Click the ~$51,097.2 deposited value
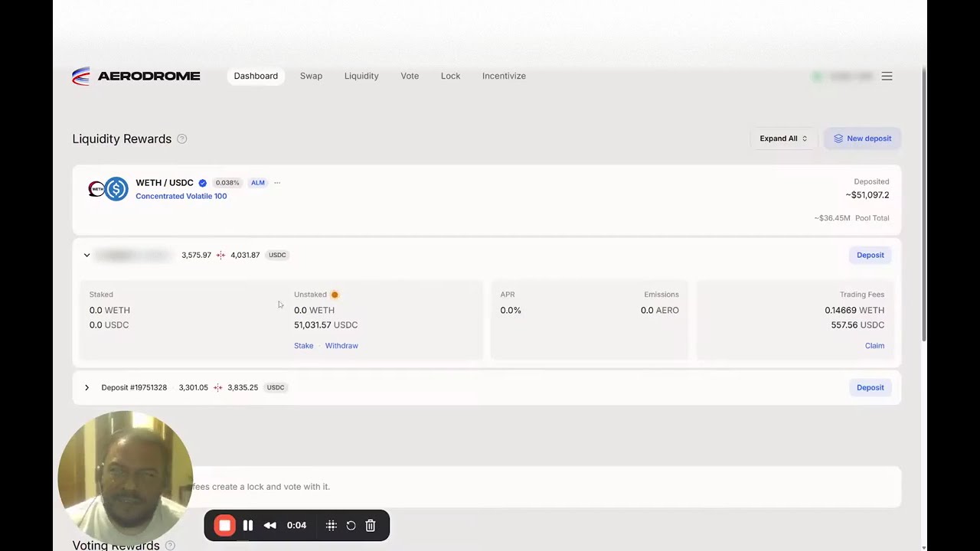 click(x=867, y=195)
